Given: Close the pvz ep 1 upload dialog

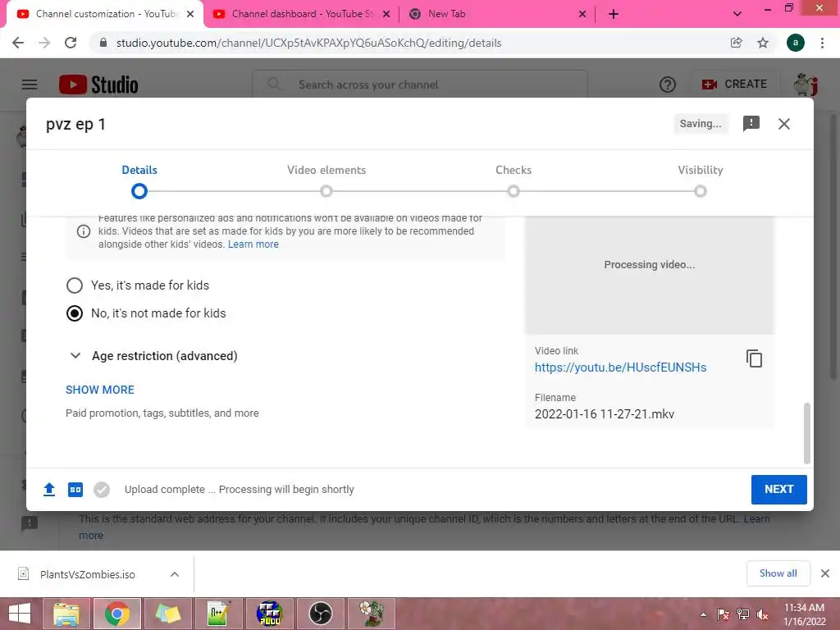Looking at the screenshot, I should pyautogui.click(x=783, y=124).
